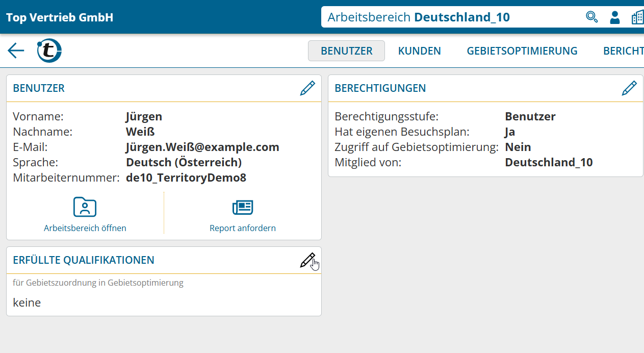The width and height of the screenshot is (644, 353).
Task: Click the 'Arbeitsbereich öffnen' text link
Action: (85, 228)
